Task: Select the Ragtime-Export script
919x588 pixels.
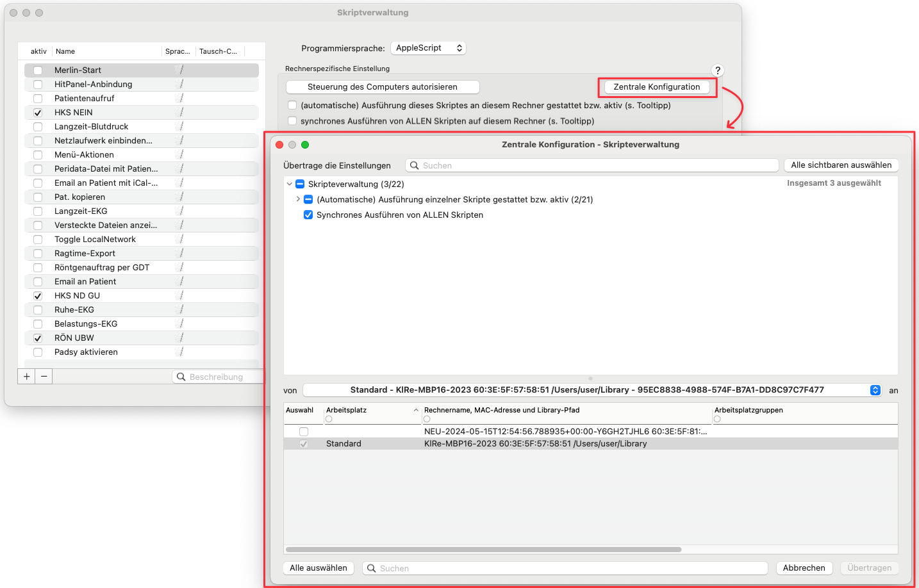Action: (x=142, y=254)
